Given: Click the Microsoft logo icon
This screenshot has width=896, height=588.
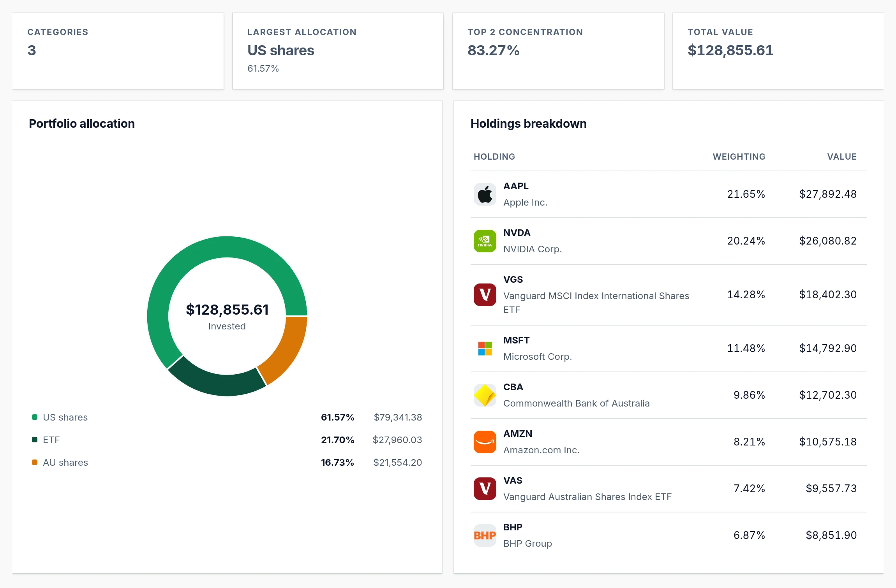Looking at the screenshot, I should (x=485, y=349).
